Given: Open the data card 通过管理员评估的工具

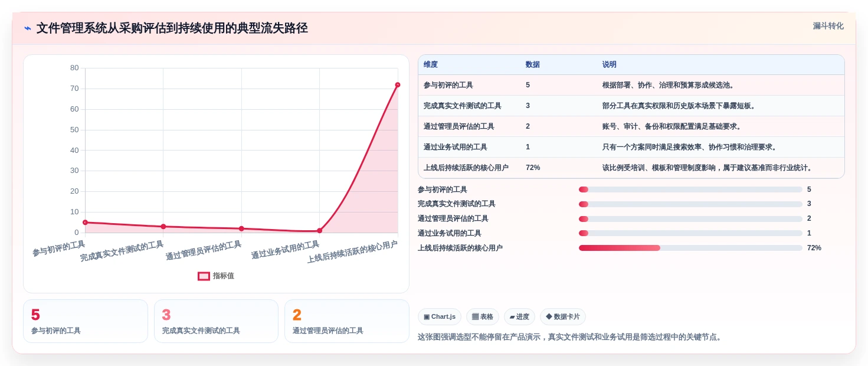Looking at the screenshot, I should point(347,321).
